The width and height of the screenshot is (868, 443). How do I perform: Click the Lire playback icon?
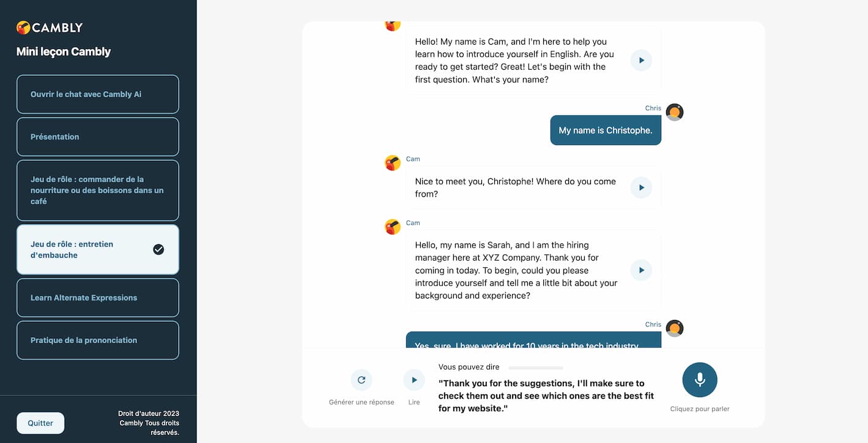click(414, 379)
